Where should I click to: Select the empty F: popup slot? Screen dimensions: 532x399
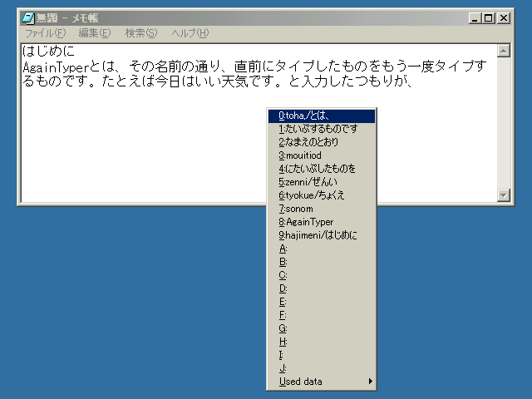point(322,316)
